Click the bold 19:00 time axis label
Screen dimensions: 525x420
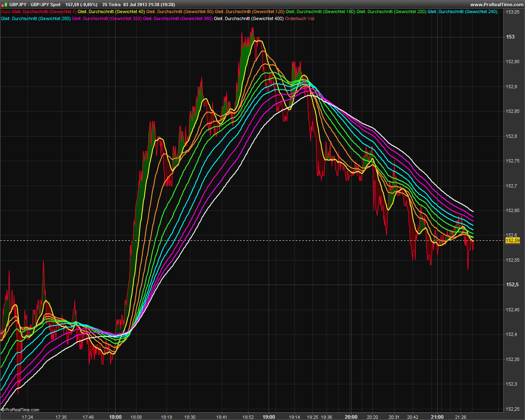pos(269,417)
